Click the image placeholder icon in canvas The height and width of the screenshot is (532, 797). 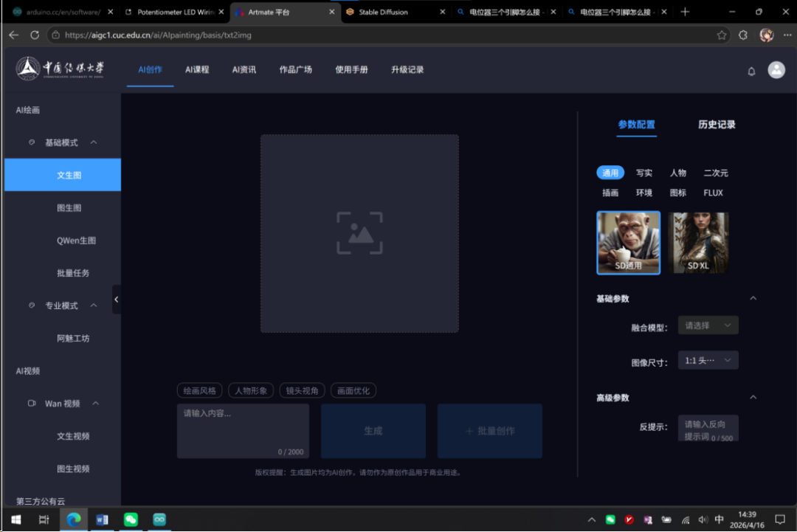[x=359, y=233]
